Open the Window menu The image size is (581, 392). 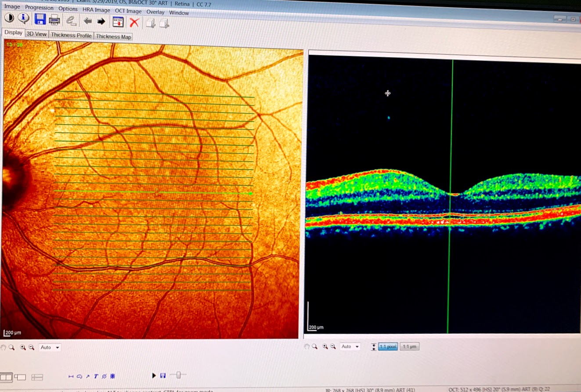point(179,13)
